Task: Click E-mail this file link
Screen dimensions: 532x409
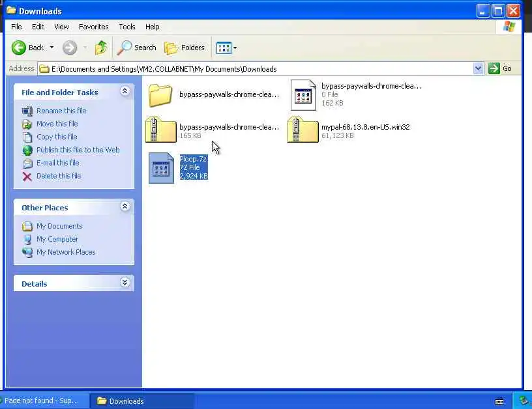Action: 57,163
